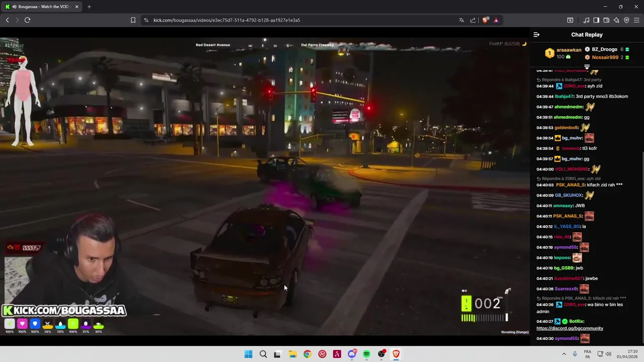Click the Chat Replay header title
This screenshot has width=644, height=362.
[587, 35]
